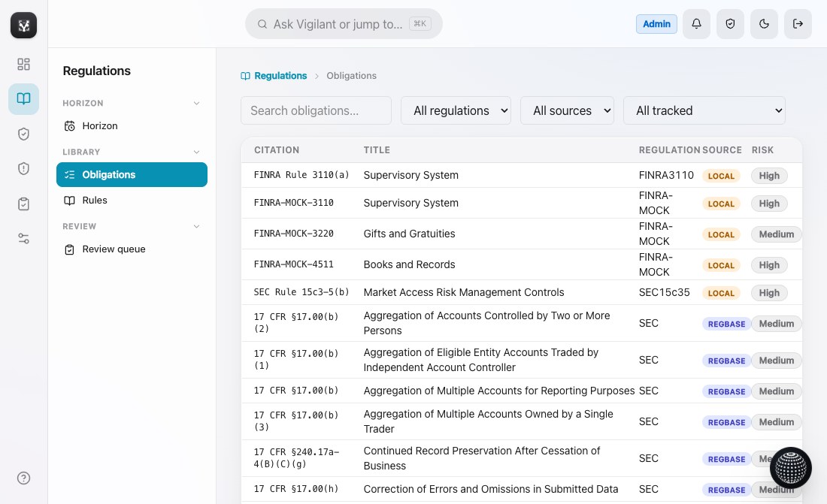Screen dimensions: 827x504
Task: Click LOCAL badge in Gifts and Gratuities row
Action: coord(721,234)
